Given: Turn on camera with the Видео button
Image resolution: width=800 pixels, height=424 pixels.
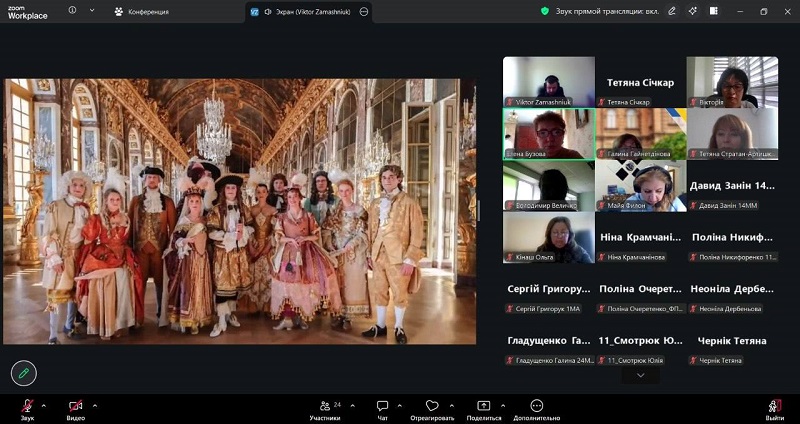Looking at the screenshot, I should pos(76,406).
